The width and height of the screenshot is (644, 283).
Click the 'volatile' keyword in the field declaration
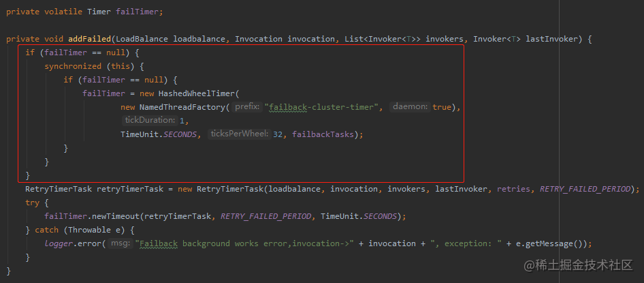(63, 12)
